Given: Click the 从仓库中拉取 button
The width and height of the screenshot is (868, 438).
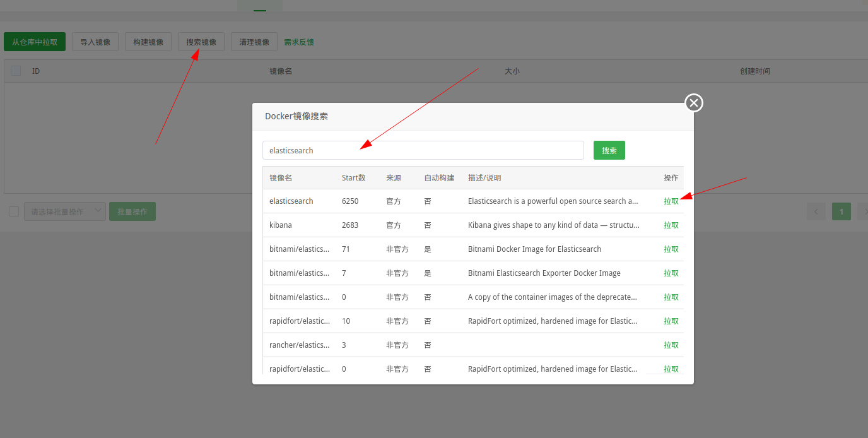Looking at the screenshot, I should click(35, 42).
